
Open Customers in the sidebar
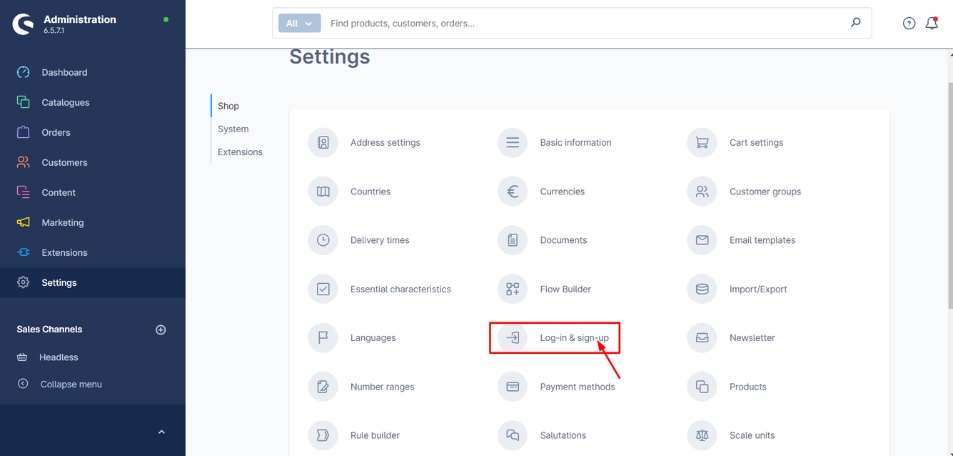tap(64, 162)
